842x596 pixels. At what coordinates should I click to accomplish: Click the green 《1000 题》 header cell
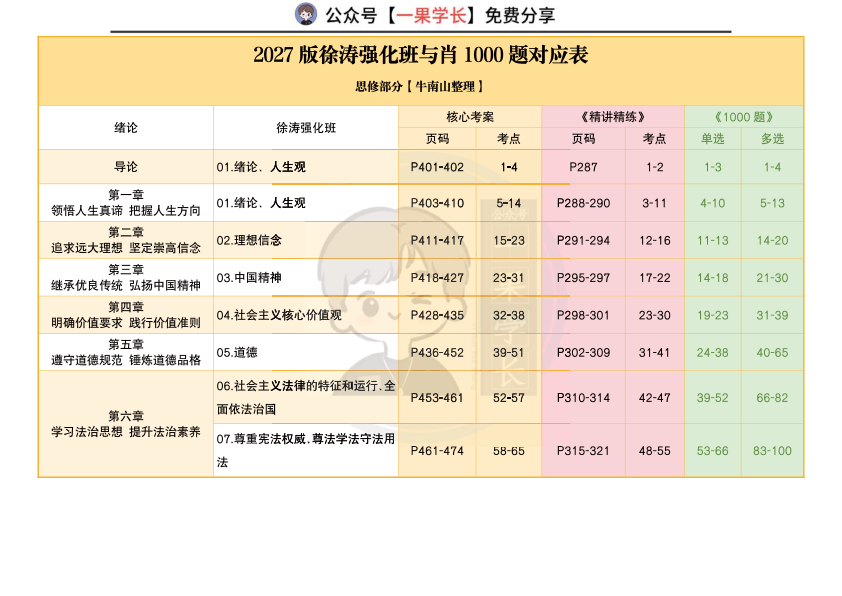point(744,117)
